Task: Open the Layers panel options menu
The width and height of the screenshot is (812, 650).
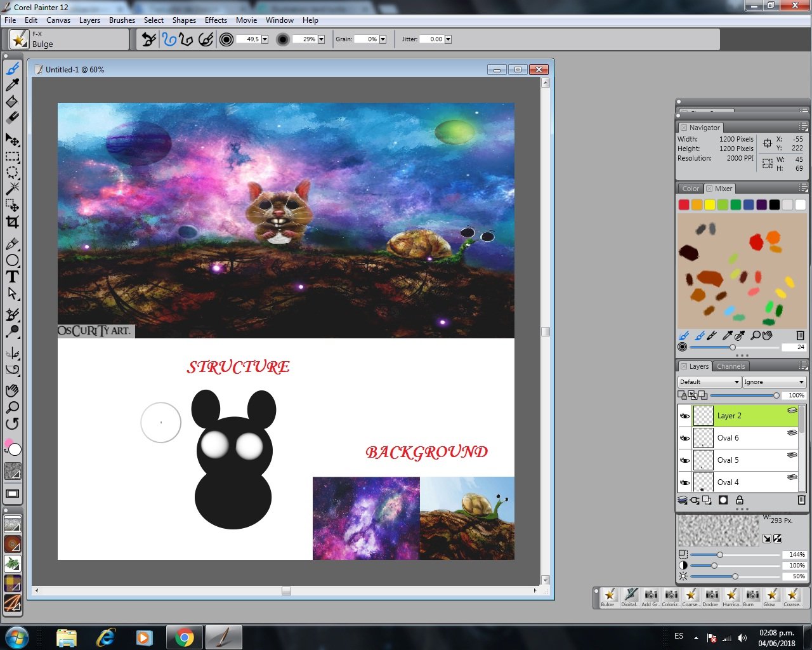Action: [x=803, y=366]
